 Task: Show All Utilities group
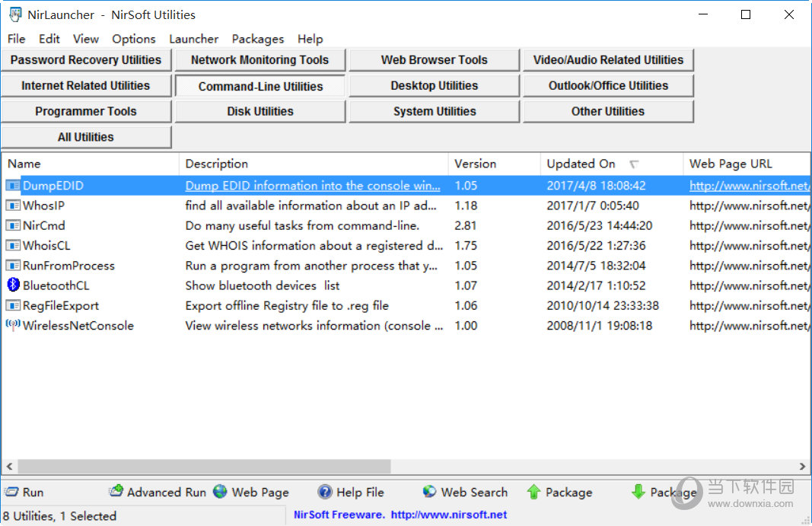(x=86, y=137)
